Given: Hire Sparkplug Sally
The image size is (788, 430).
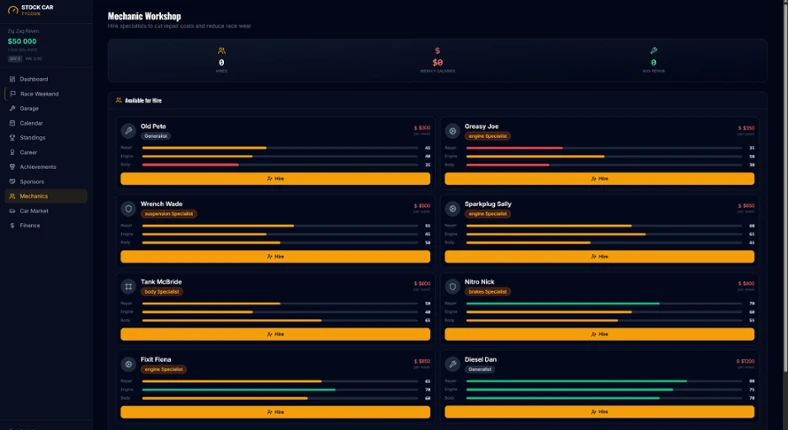Looking at the screenshot, I should tap(600, 256).
